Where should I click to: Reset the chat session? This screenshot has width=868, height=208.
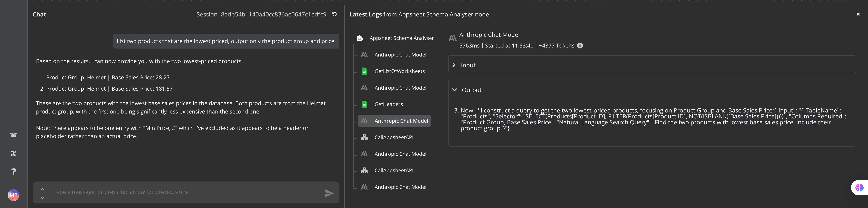334,14
